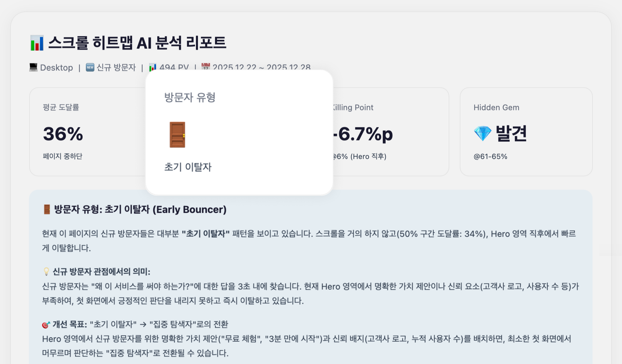Click the 방문자 유형 heading in the popup card
This screenshot has width=622, height=364.
tap(190, 97)
